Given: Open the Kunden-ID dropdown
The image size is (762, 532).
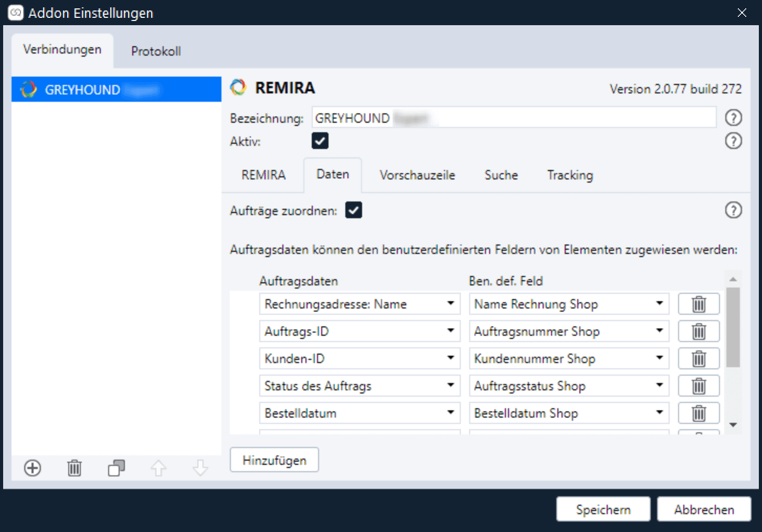Looking at the screenshot, I should [359, 358].
